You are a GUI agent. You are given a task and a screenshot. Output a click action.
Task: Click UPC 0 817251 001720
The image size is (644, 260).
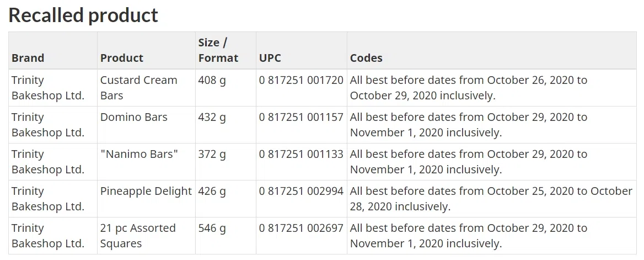tap(301, 80)
